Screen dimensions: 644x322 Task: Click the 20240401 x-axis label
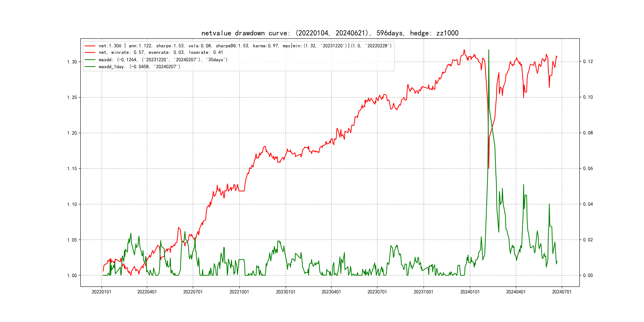[516, 292]
